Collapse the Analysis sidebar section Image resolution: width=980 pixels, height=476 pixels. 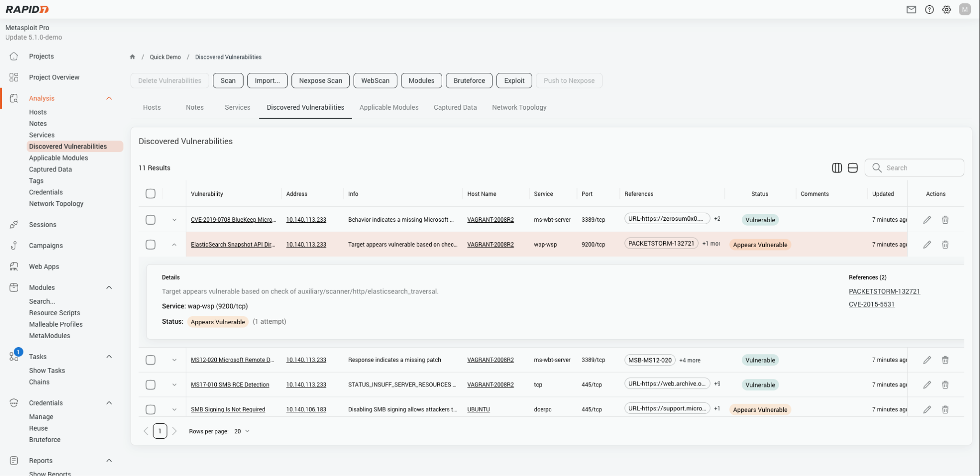tap(109, 98)
